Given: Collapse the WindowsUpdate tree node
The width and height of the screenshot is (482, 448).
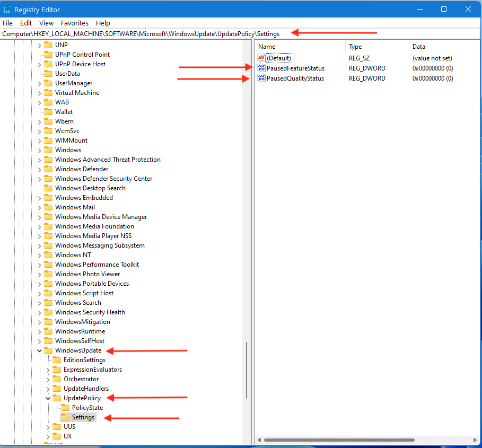Looking at the screenshot, I should pos(40,350).
